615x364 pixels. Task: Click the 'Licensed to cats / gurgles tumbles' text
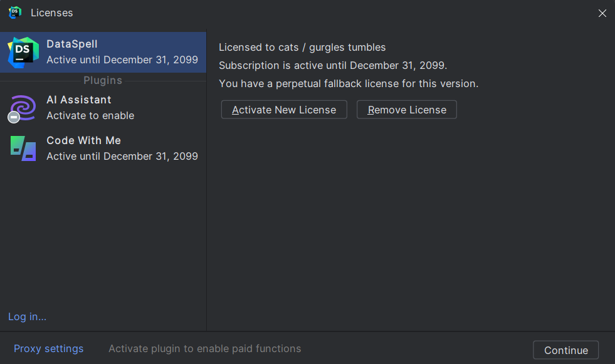tap(302, 48)
